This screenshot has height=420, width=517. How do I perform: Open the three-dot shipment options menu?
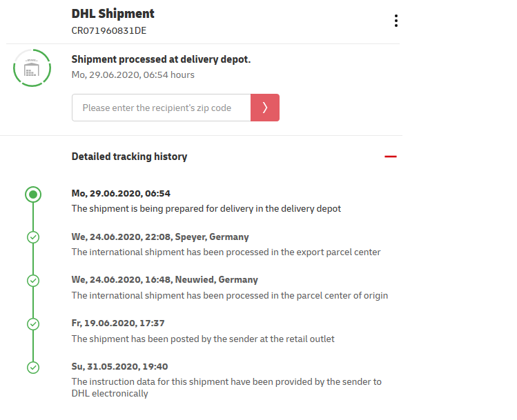396,21
